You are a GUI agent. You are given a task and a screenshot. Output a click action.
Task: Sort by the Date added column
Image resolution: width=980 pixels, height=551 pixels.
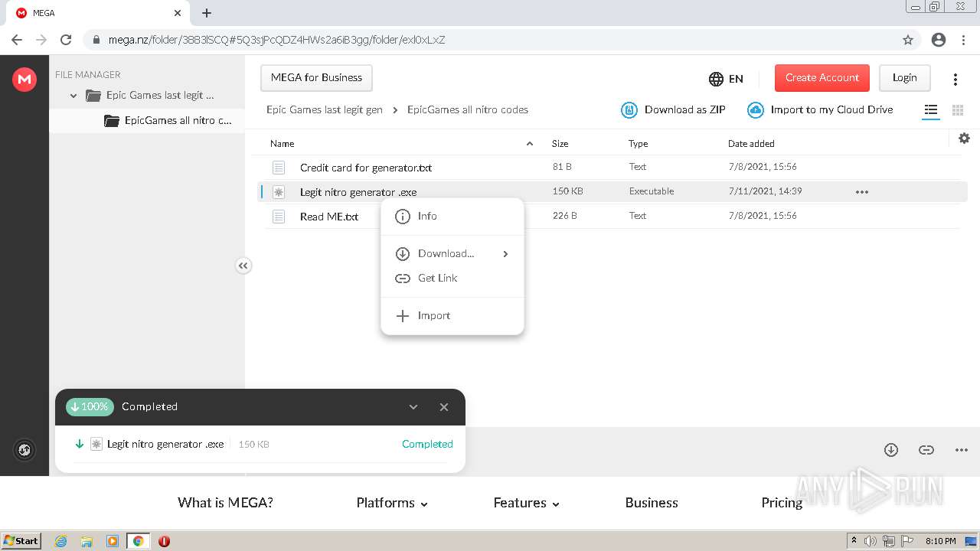pos(751,143)
